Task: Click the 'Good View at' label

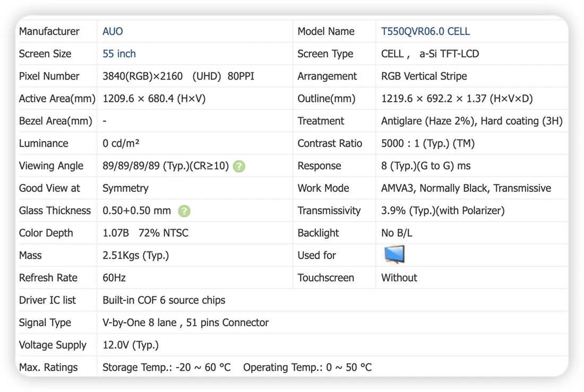Action: 49,188
